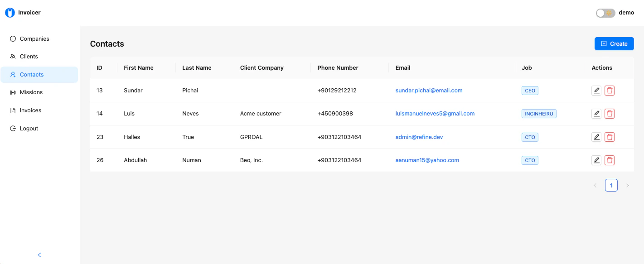Screen dimensions: 644x264
Task: Edit the contact Sundar Pichai
Action: (x=596, y=90)
